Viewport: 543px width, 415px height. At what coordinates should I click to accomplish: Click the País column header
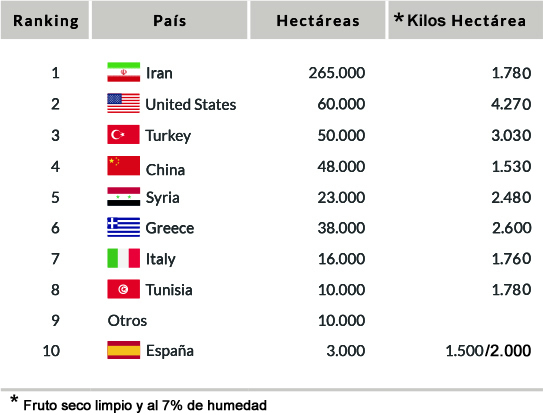click(169, 20)
